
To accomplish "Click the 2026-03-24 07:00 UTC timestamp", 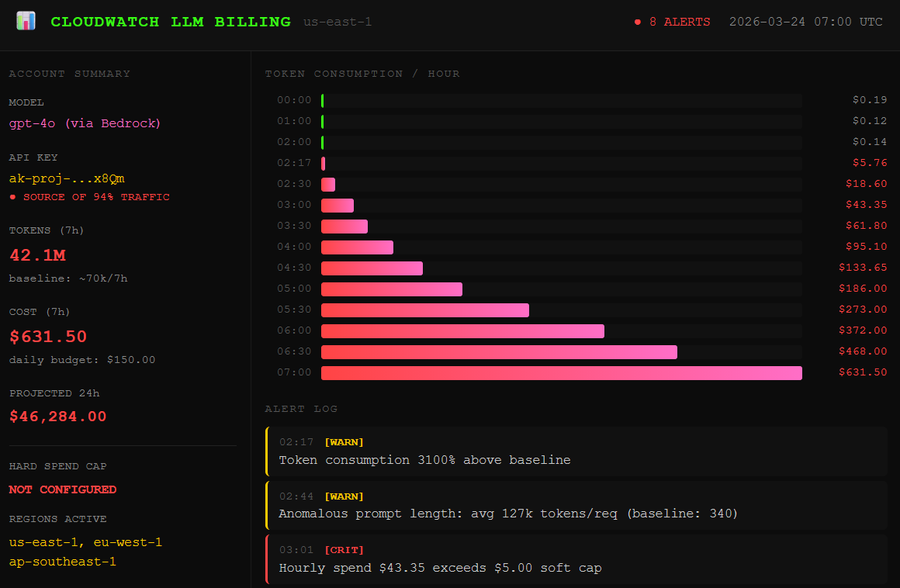I will coord(806,22).
